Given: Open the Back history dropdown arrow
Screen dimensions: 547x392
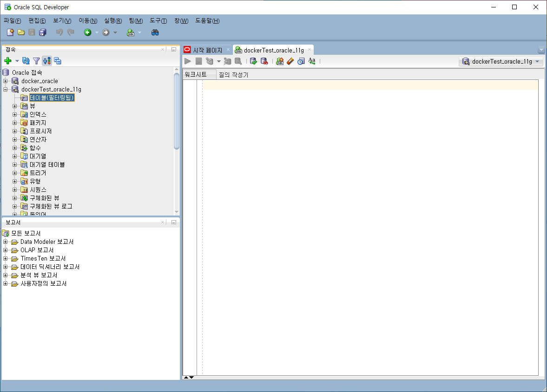Looking at the screenshot, I should point(97,33).
